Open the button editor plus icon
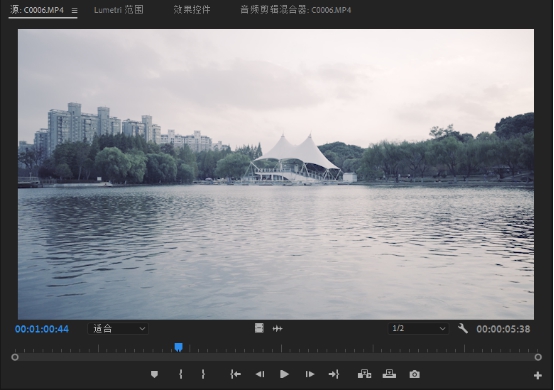Screen dimensions: 554x390 [538, 376]
